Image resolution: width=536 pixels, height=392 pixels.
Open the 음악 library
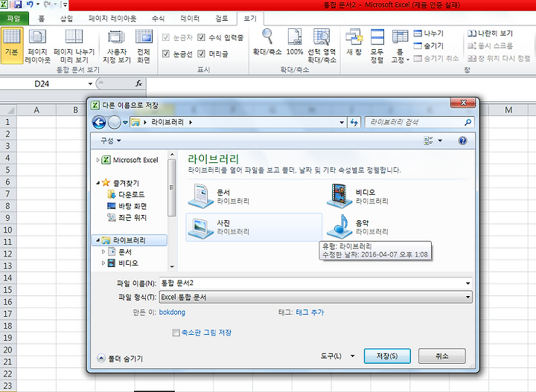[357, 227]
